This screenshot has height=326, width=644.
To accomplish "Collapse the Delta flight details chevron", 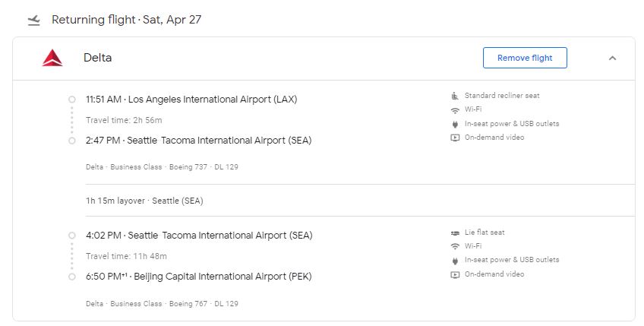I will [612, 58].
